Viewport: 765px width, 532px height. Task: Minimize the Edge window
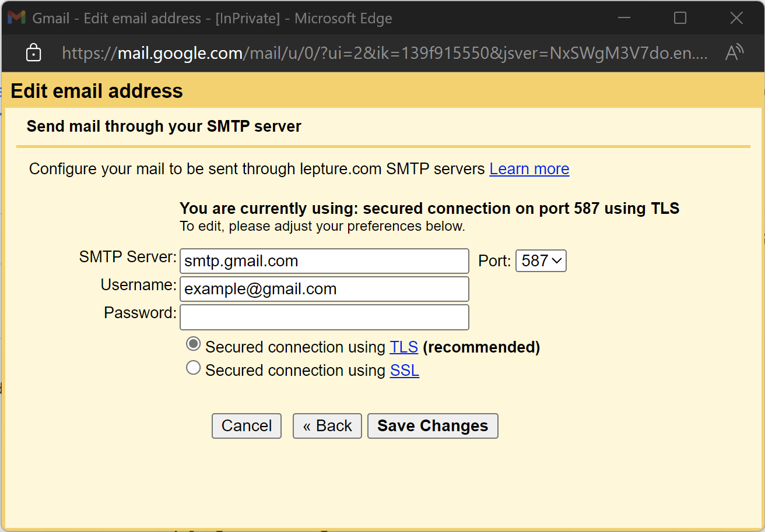(x=624, y=18)
